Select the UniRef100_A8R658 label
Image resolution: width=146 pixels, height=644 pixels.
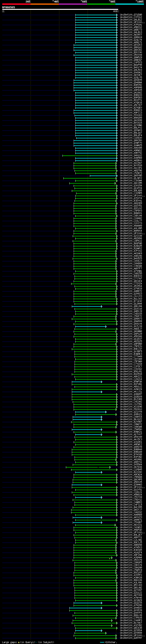coord(131,545)
